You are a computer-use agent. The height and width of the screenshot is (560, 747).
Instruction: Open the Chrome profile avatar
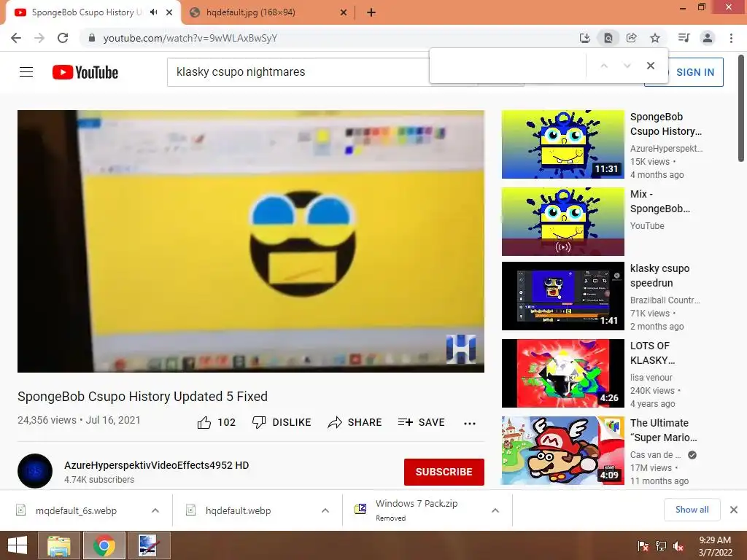[708, 38]
